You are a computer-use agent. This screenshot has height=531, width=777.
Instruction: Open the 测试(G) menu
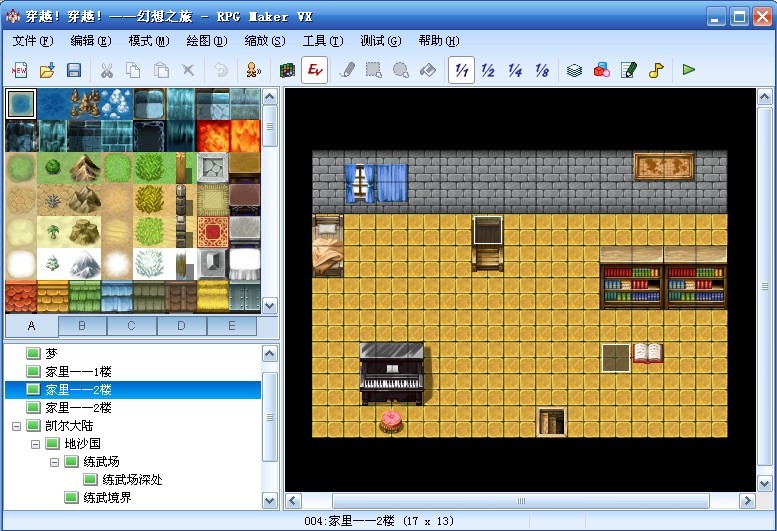tap(381, 41)
